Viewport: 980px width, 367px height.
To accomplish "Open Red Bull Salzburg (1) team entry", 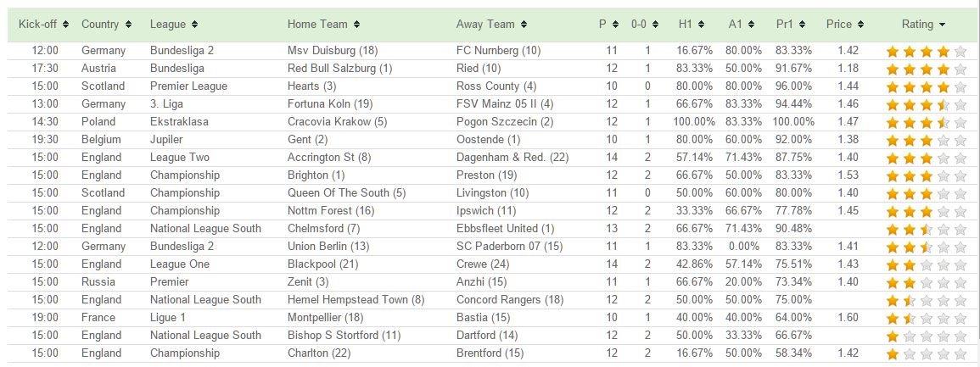I will (340, 68).
